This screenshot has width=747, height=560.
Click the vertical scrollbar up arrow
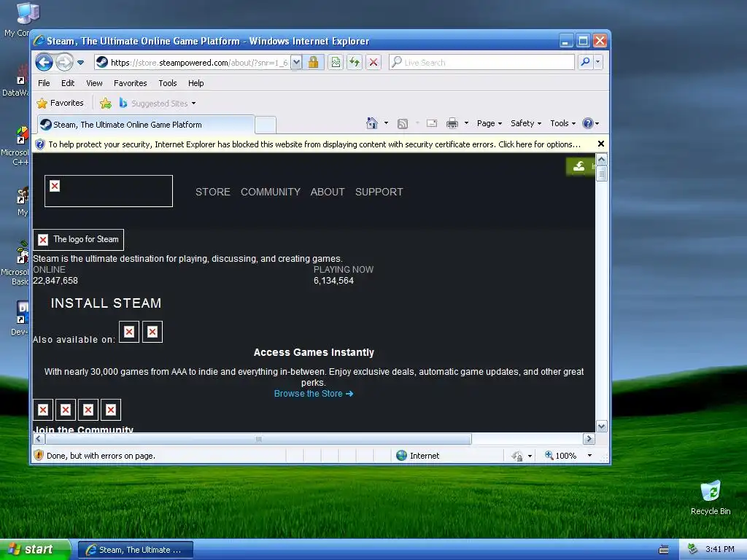(x=602, y=160)
